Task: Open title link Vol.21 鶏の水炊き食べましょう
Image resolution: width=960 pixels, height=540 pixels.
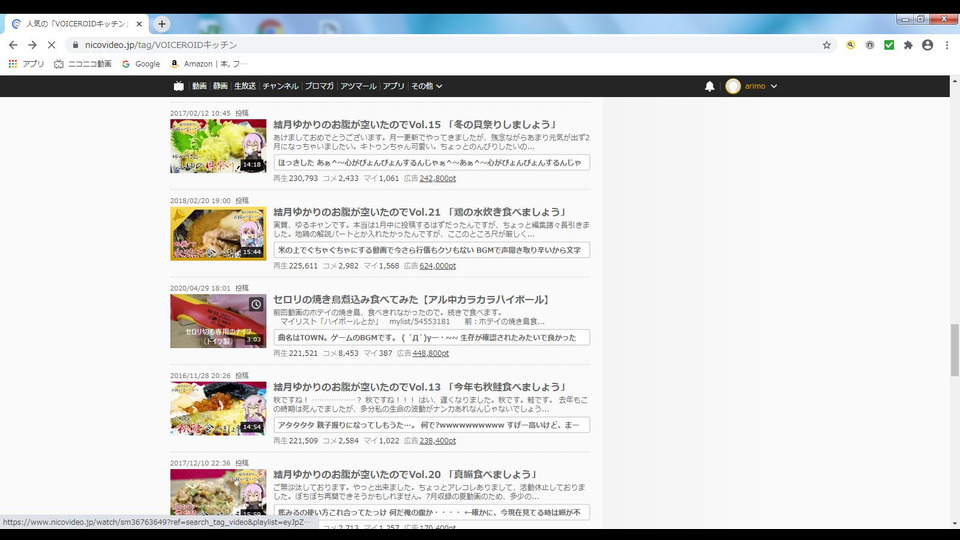Action: click(420, 212)
